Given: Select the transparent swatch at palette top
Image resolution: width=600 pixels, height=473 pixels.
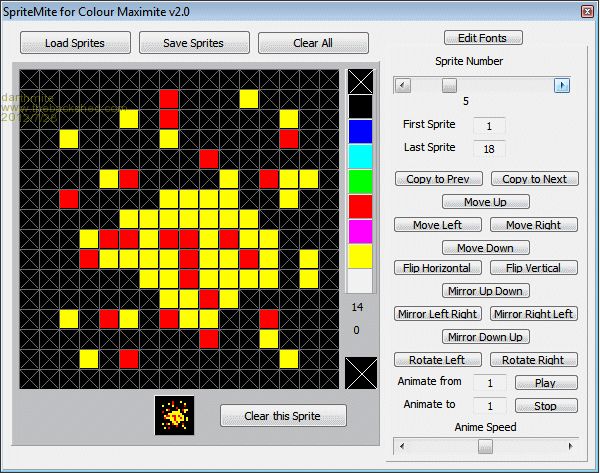Looking at the screenshot, I should click(360, 82).
